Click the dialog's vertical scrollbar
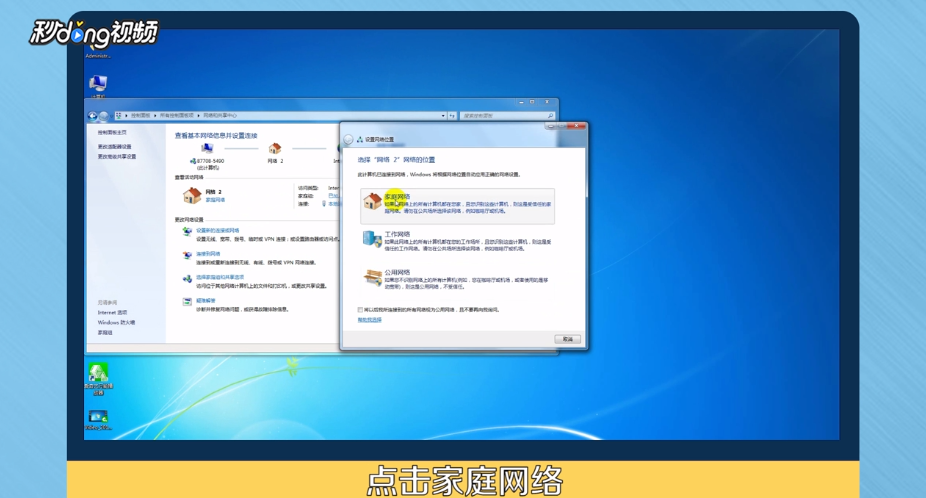 click(586, 172)
